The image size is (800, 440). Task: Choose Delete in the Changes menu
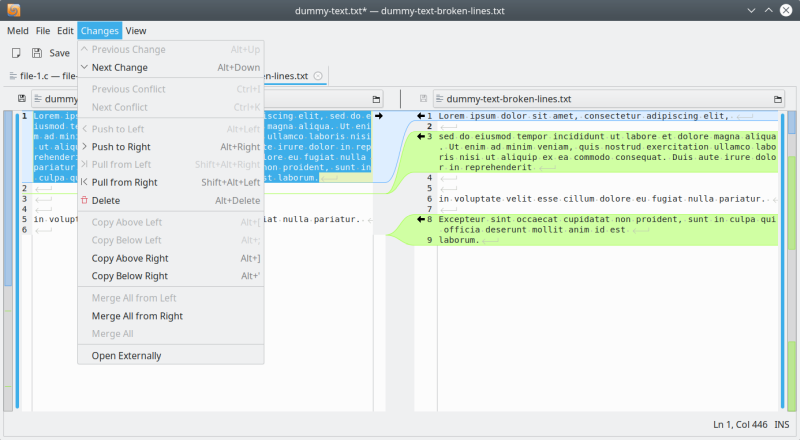[105, 201]
